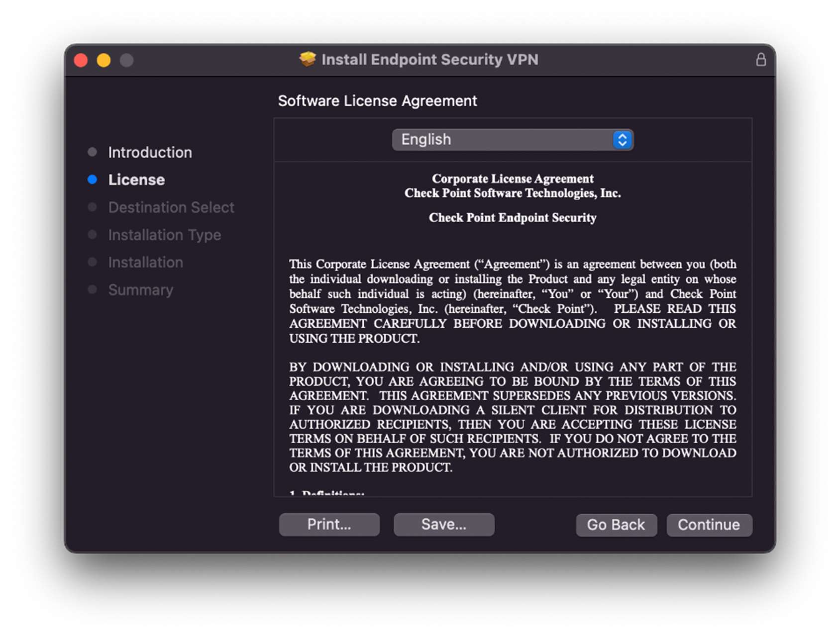Click the Destination Select step
Image resolution: width=840 pixels, height=638 pixels.
(171, 207)
